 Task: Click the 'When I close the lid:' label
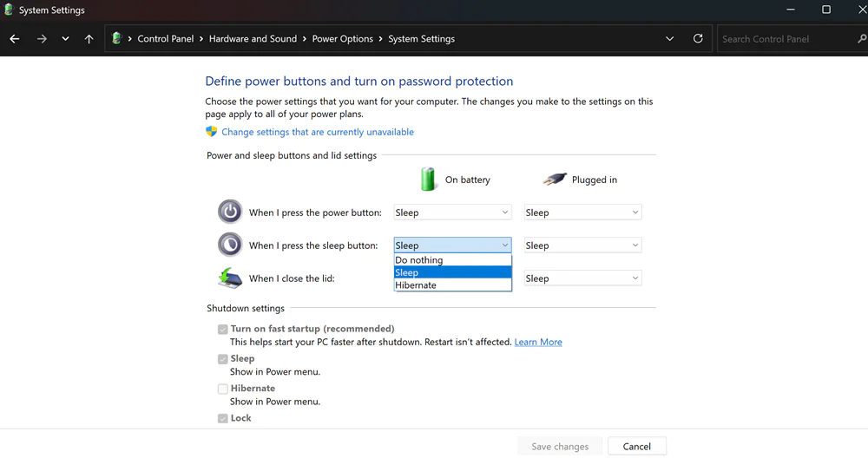click(x=292, y=278)
